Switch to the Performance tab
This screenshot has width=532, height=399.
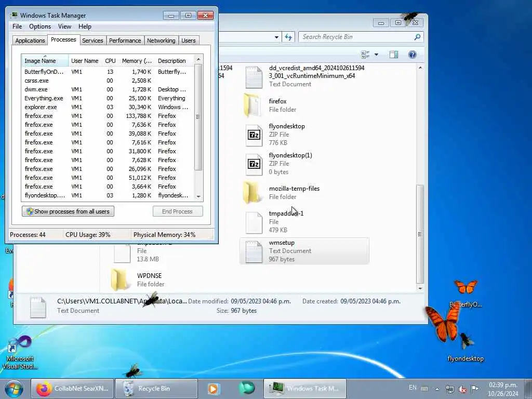point(125,41)
